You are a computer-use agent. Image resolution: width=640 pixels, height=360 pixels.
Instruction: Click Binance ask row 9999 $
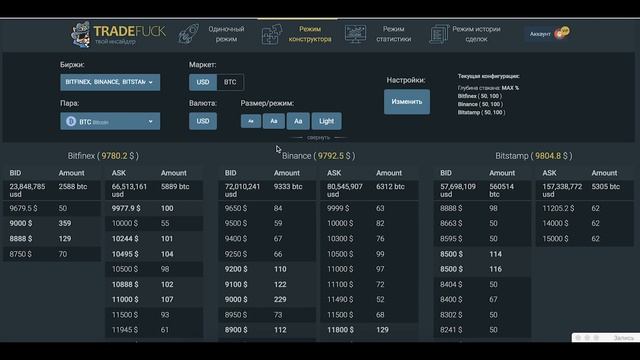369,209
